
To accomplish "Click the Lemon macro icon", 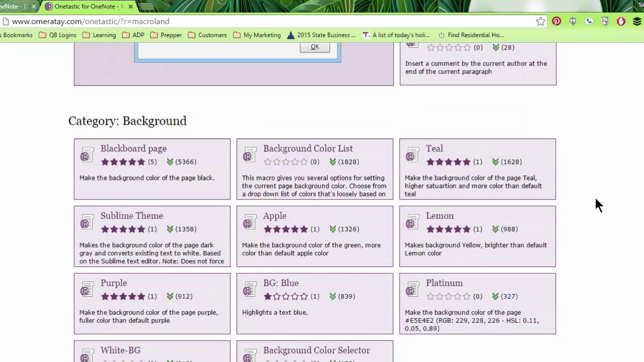I will (x=413, y=222).
